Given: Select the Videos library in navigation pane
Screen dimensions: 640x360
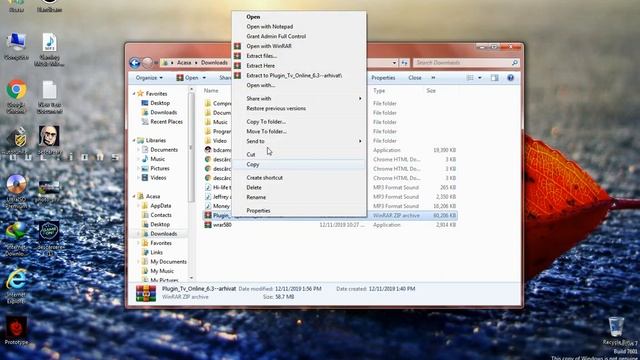Looking at the screenshot, I should (158, 178).
